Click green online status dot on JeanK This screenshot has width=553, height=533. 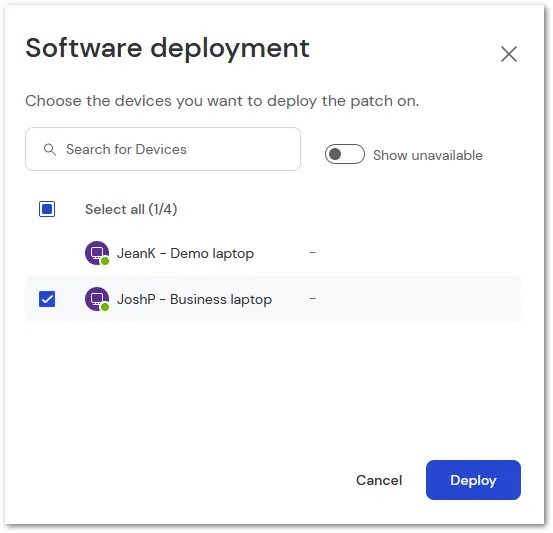[x=105, y=261]
